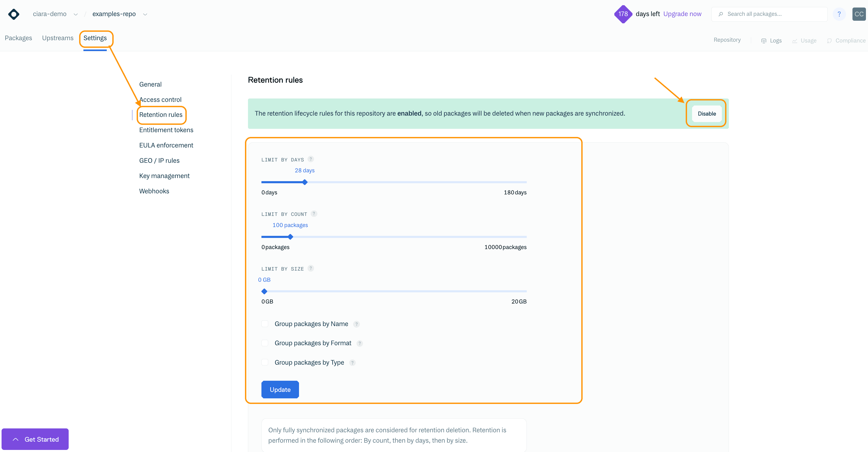Screen dimensions: 868x452
Task: Switch to the Packages tab
Action: coord(18,38)
